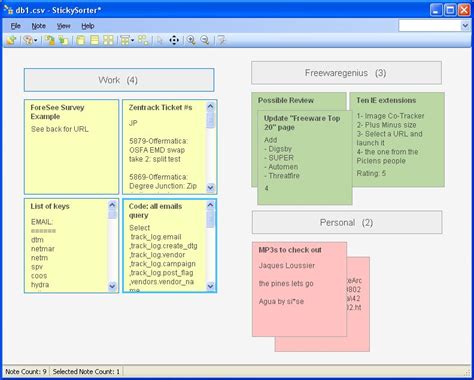Select the Possible Review green note

[x=299, y=101]
